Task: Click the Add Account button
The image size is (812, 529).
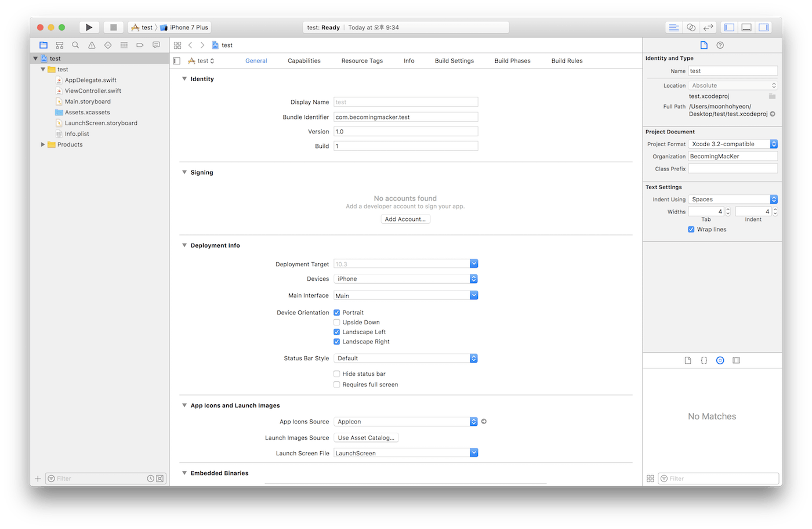Action: click(405, 219)
